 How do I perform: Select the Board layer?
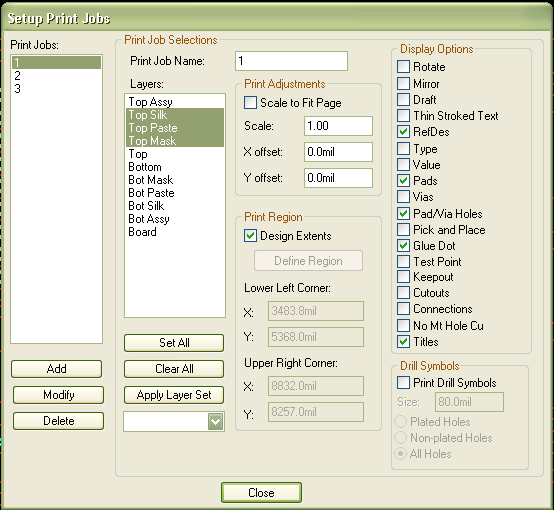tap(175, 232)
